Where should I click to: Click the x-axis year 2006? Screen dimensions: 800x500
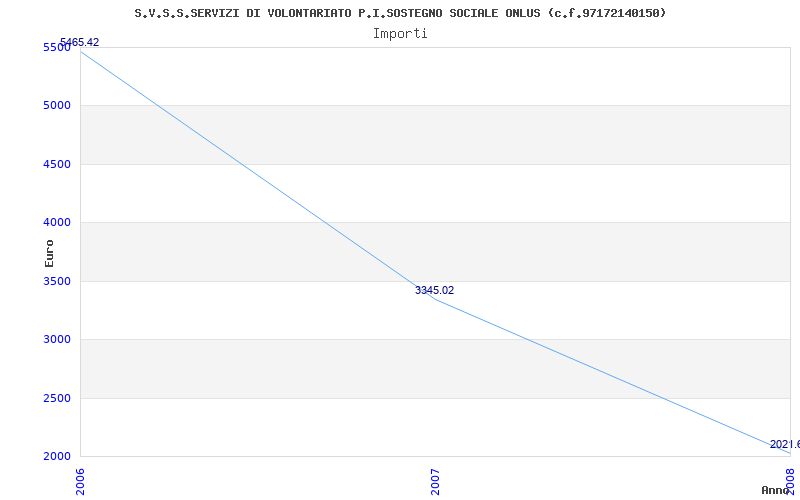81,482
